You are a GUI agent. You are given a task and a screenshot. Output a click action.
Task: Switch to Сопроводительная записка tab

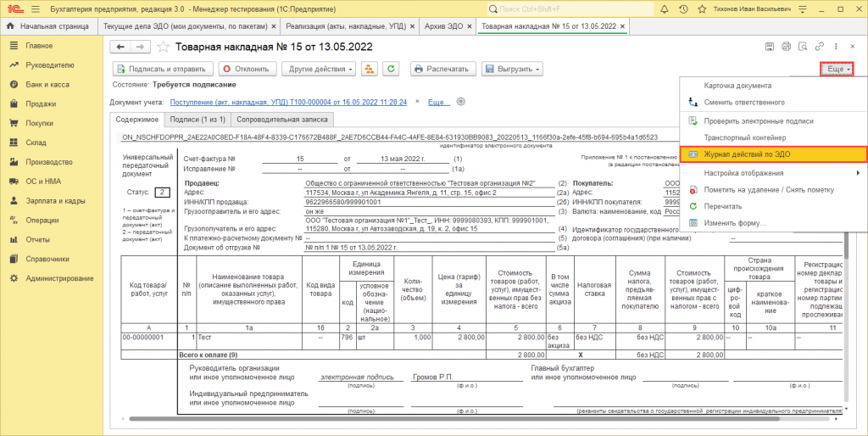point(282,119)
